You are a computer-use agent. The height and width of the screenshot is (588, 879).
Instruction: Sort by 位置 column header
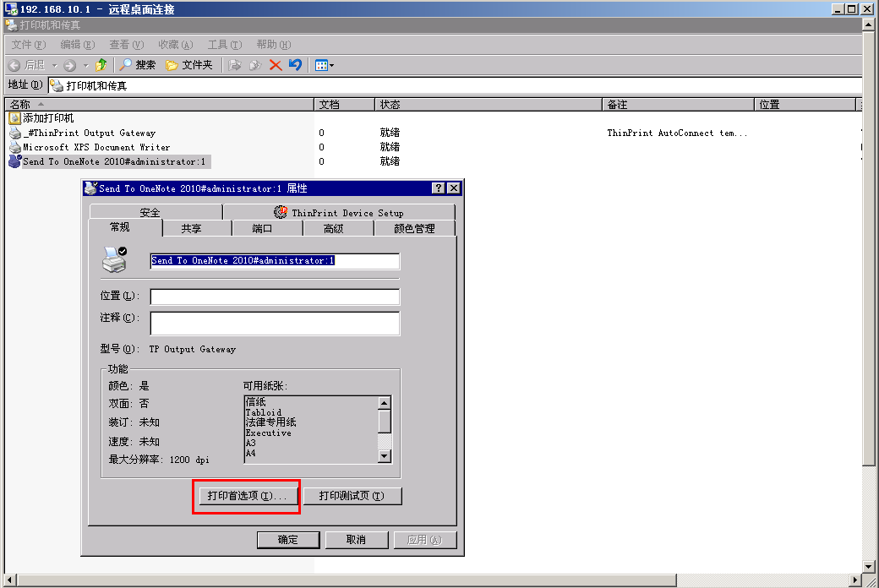[x=805, y=105]
